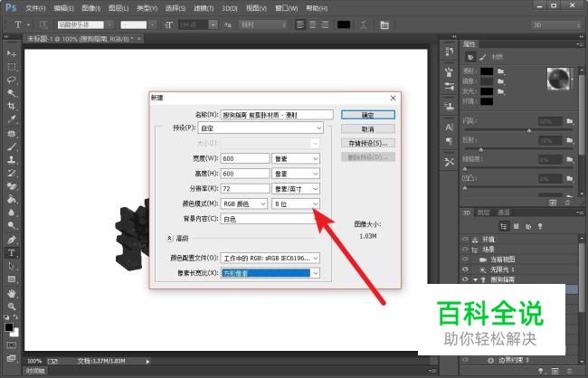
Task: Open the 预设 preset dropdown
Action: [x=261, y=128]
